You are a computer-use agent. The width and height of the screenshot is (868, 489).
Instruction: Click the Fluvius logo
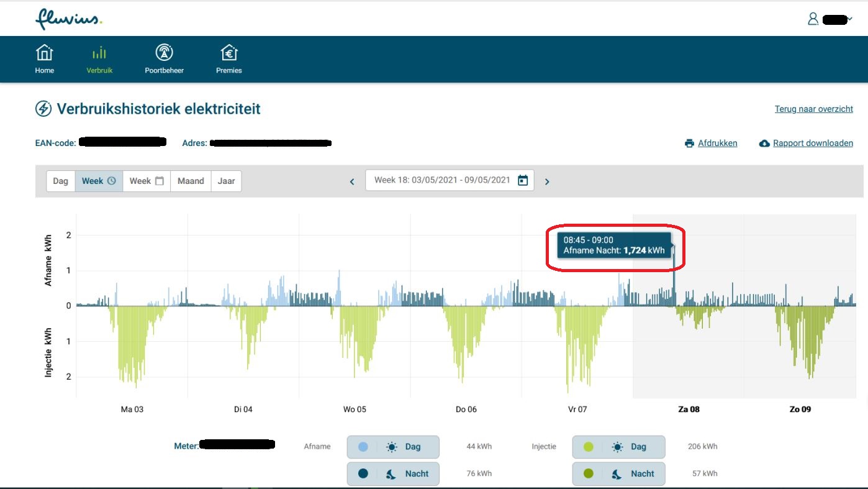pos(68,19)
